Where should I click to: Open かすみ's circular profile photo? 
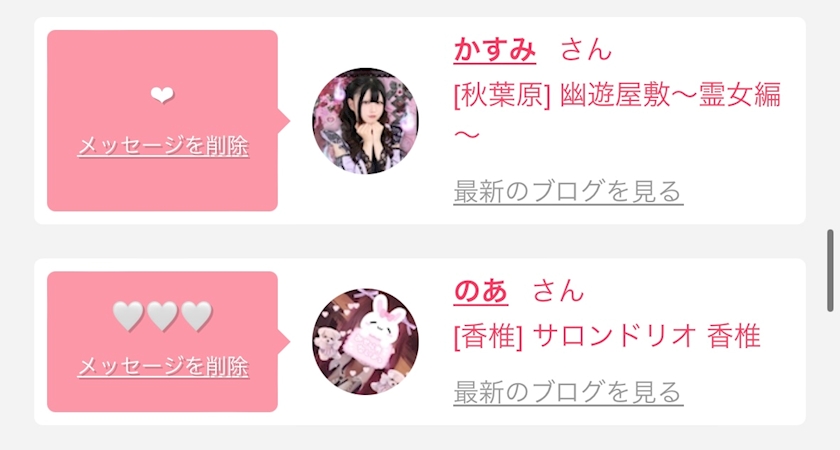pos(365,121)
